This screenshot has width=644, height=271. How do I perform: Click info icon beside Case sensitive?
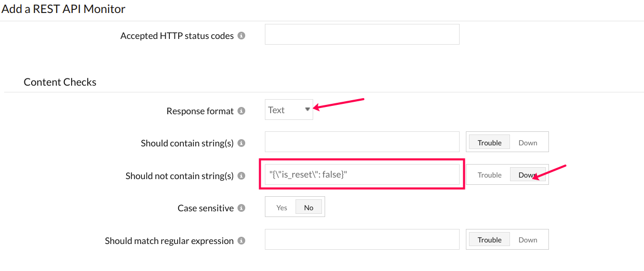pos(242,208)
